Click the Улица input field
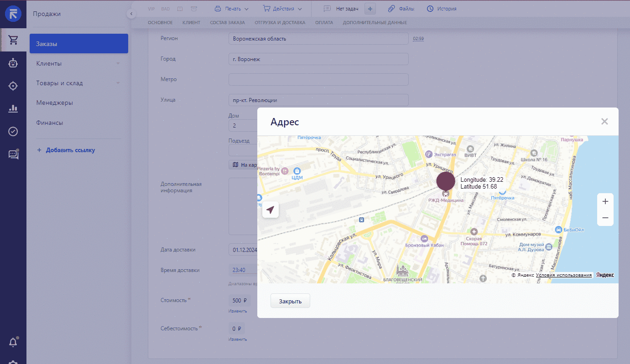This screenshot has height=364, width=630. [x=318, y=100]
